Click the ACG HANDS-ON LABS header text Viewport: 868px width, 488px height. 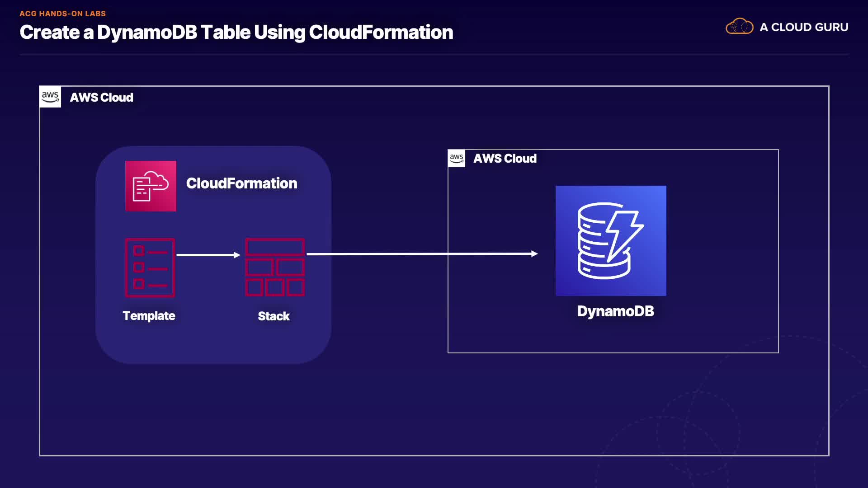62,14
